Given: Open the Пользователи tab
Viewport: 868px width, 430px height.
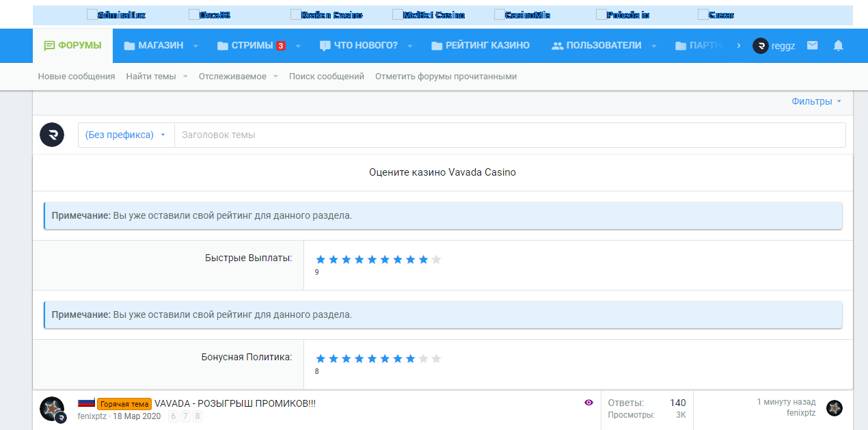Looking at the screenshot, I should pyautogui.click(x=597, y=46).
